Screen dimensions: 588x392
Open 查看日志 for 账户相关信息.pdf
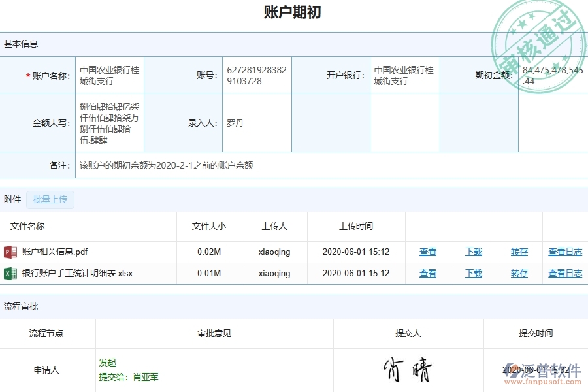[564, 252]
